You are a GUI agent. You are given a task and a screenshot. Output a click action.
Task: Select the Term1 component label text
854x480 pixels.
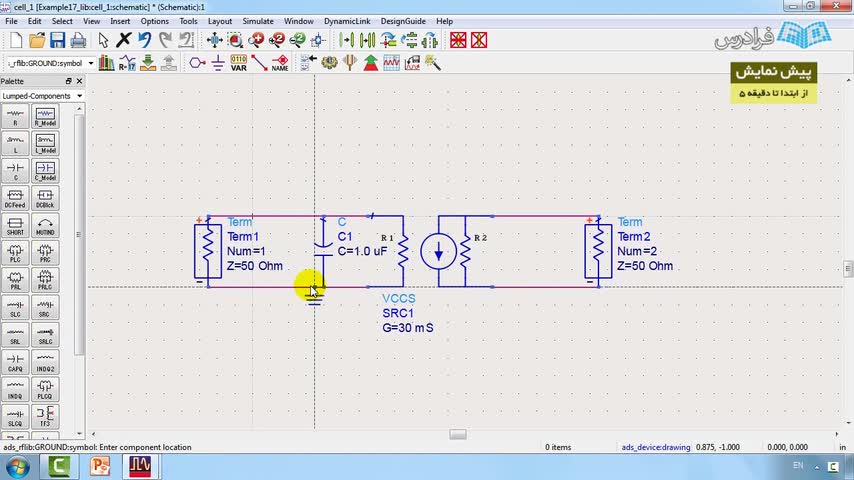(x=243, y=236)
